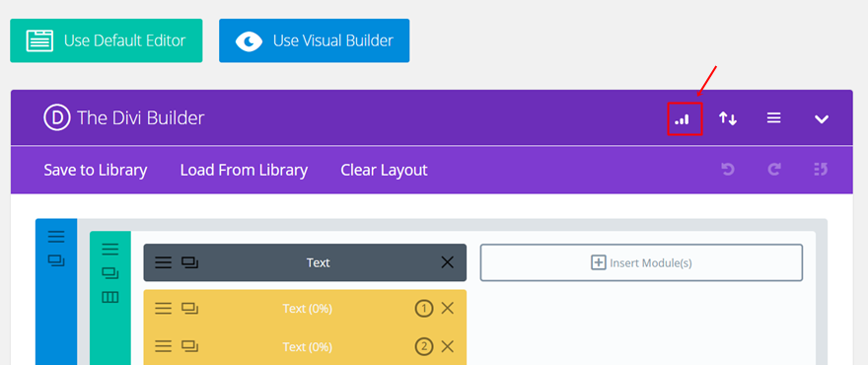Select split test subject number 2
The height and width of the screenshot is (365, 868).
click(x=424, y=346)
